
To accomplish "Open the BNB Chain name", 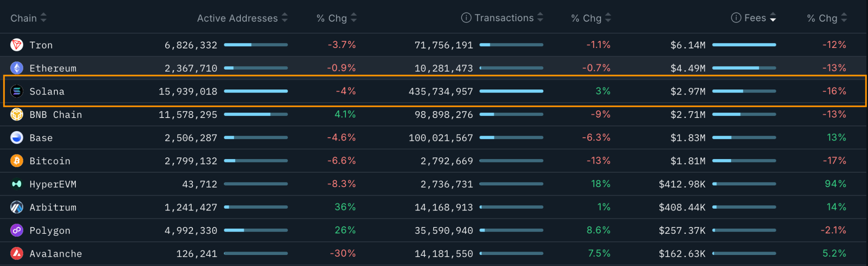I will 56,115.
